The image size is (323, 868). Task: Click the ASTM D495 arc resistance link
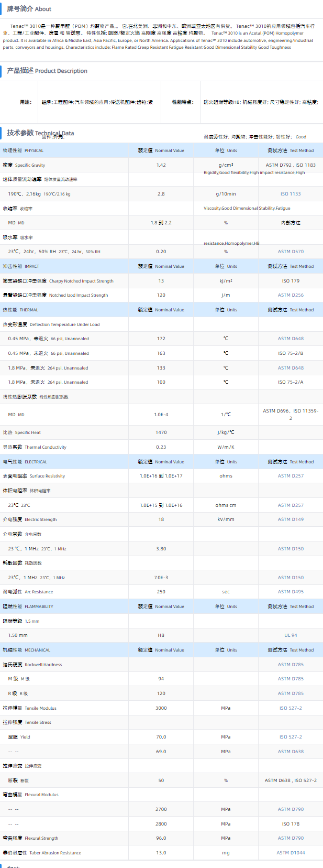point(291,592)
